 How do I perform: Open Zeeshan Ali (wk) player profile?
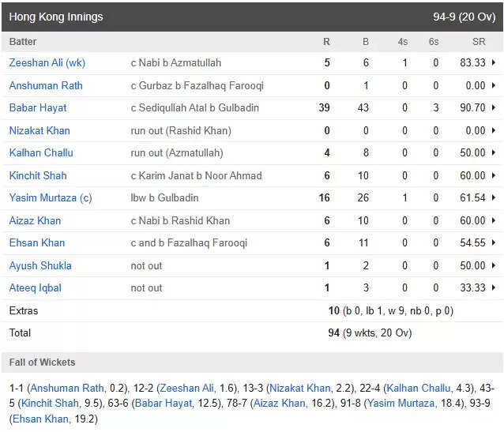(x=47, y=62)
